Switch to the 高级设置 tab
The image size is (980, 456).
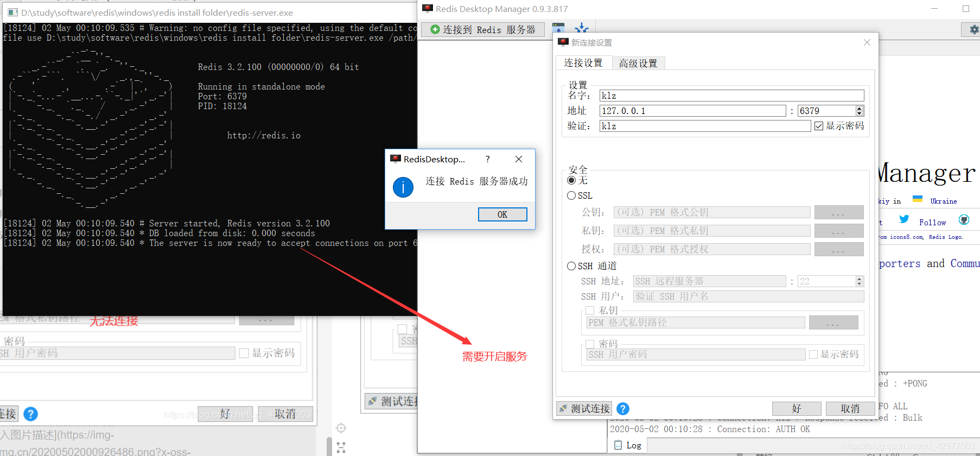click(x=638, y=64)
